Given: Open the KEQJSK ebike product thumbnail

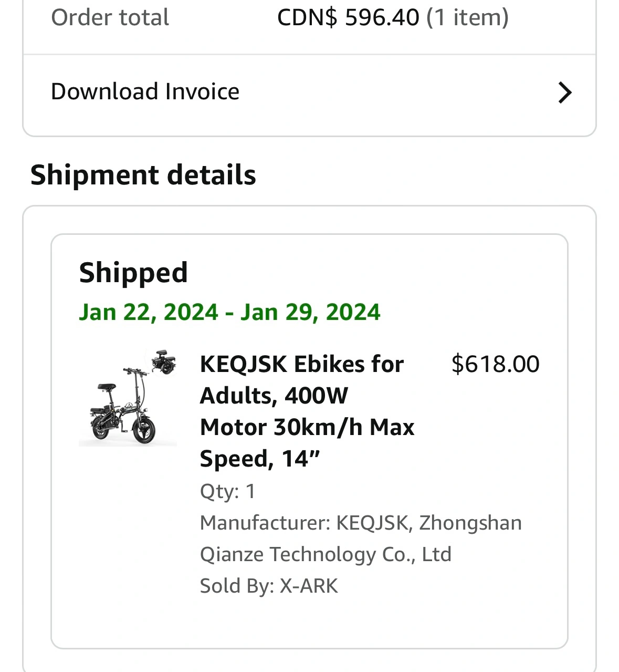Looking at the screenshot, I should point(128,398).
